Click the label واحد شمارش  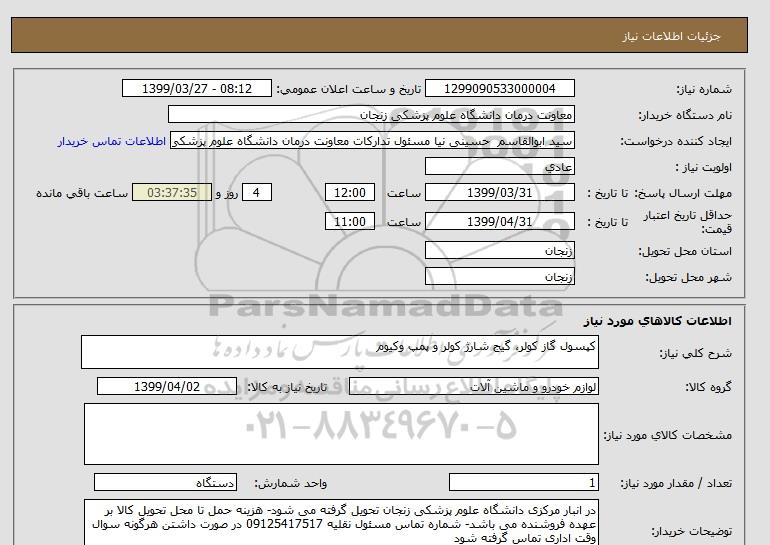290,484
